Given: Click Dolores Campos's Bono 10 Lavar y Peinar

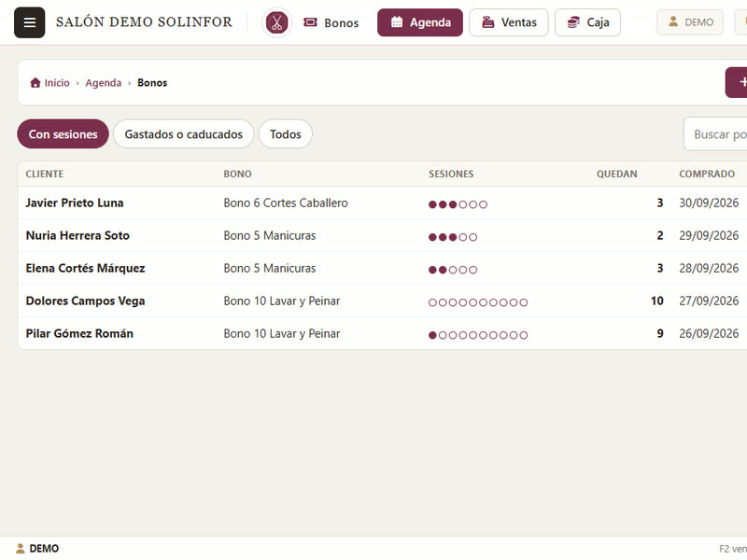Looking at the screenshot, I should click(282, 301).
